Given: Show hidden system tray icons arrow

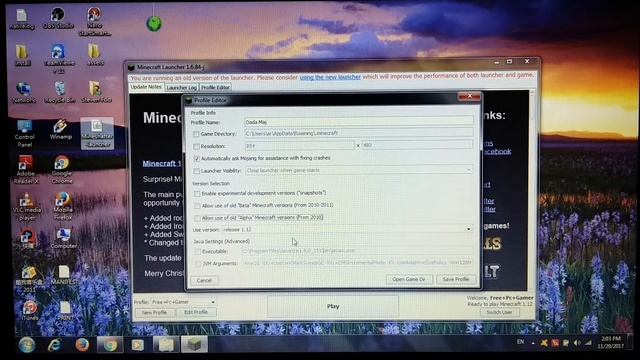Looking at the screenshot, I should pos(533,343).
